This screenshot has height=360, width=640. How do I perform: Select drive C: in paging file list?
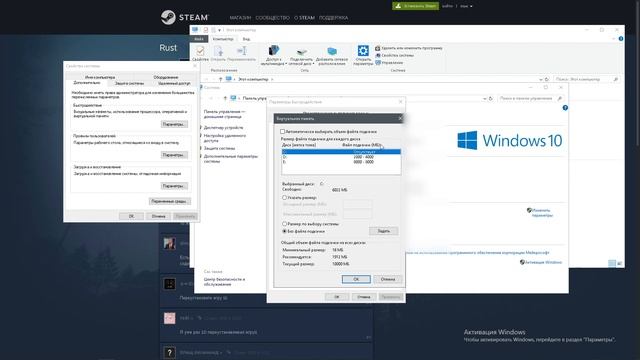click(x=341, y=152)
